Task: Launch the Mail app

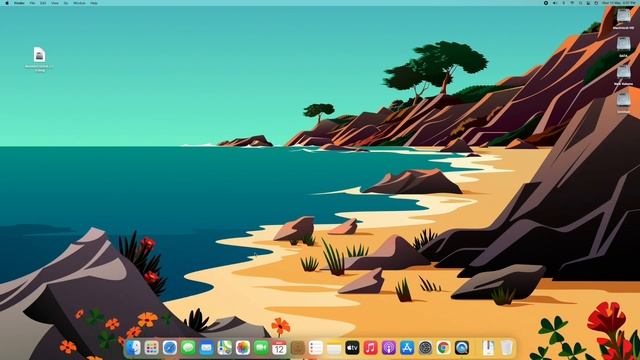Action: (x=207, y=348)
